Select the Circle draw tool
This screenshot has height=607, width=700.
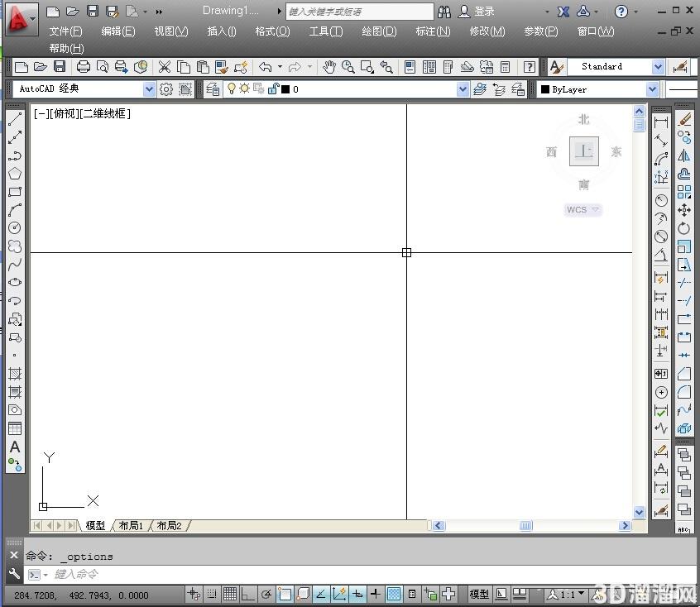(x=15, y=228)
